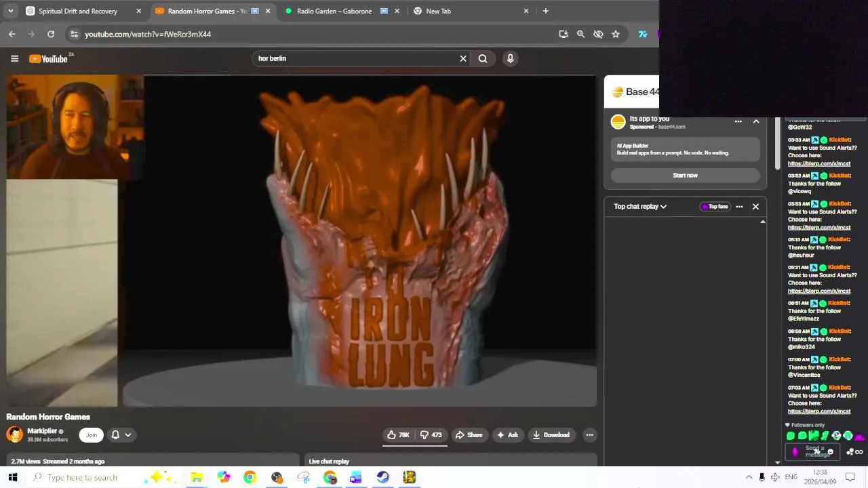Reload the current page

click(x=51, y=34)
